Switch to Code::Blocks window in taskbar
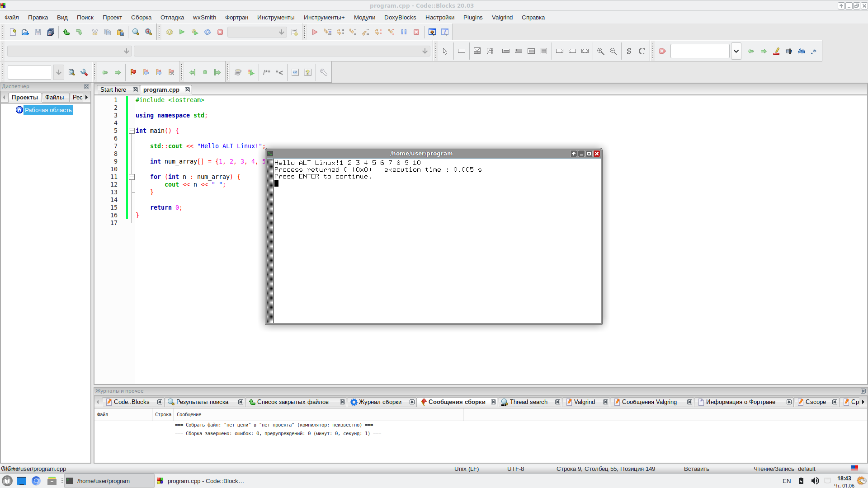This screenshot has width=868, height=488. pyautogui.click(x=201, y=481)
